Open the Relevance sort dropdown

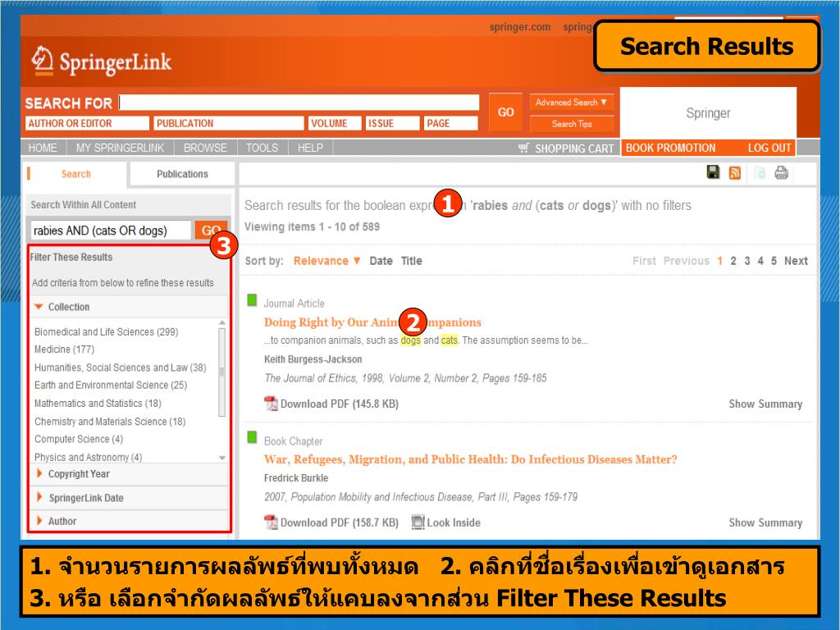click(326, 261)
